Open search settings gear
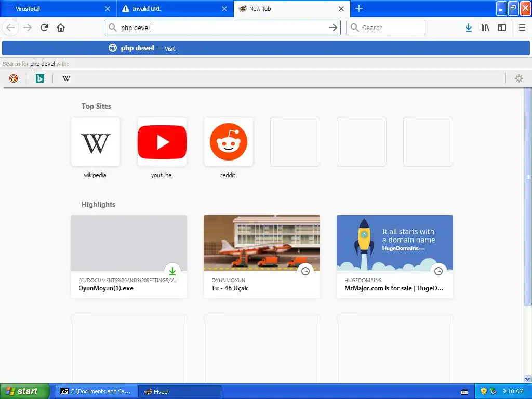The image size is (532, 399). point(519,78)
